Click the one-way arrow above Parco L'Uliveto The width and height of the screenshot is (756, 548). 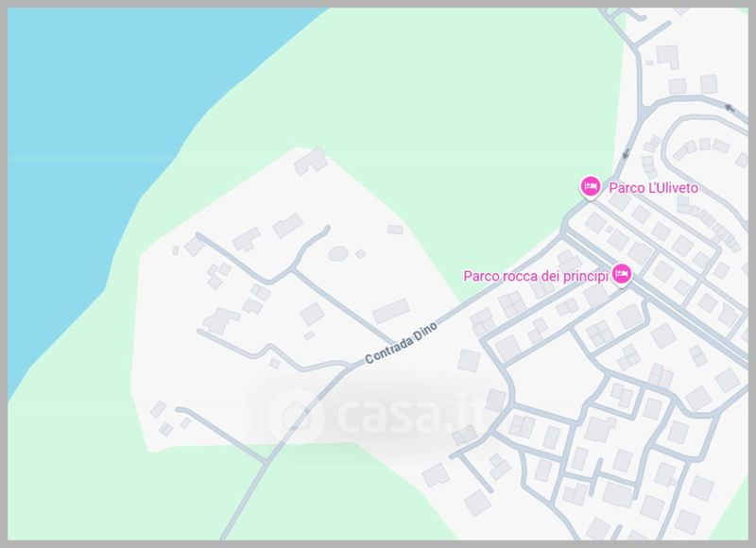pos(626,154)
